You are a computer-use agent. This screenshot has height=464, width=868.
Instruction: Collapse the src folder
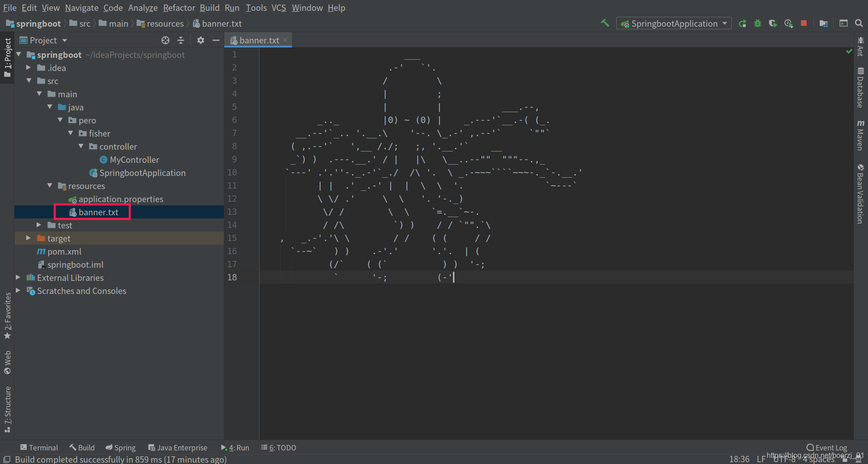point(29,80)
